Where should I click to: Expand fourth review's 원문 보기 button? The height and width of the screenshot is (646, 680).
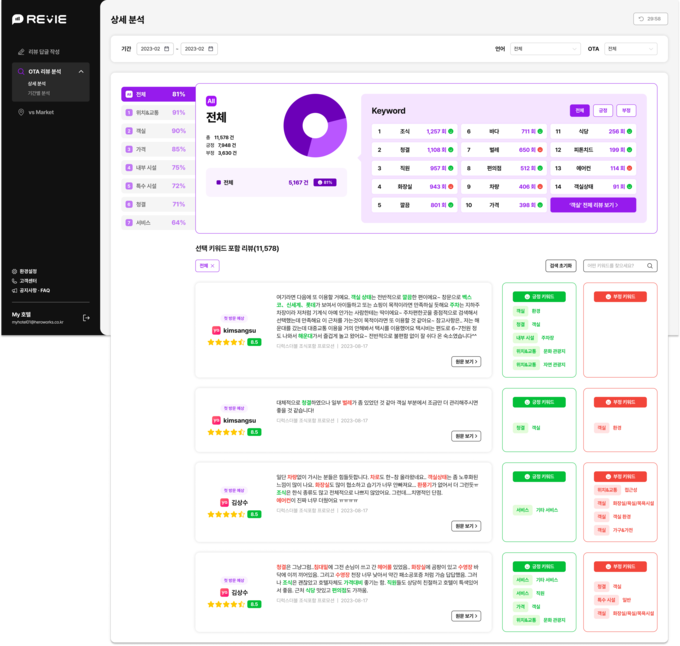click(x=466, y=616)
